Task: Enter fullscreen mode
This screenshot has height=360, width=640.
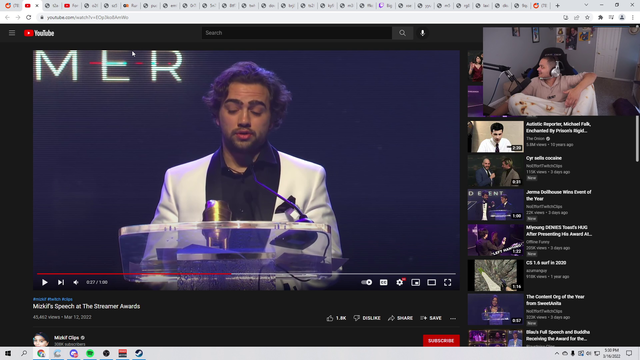Action: (448, 282)
